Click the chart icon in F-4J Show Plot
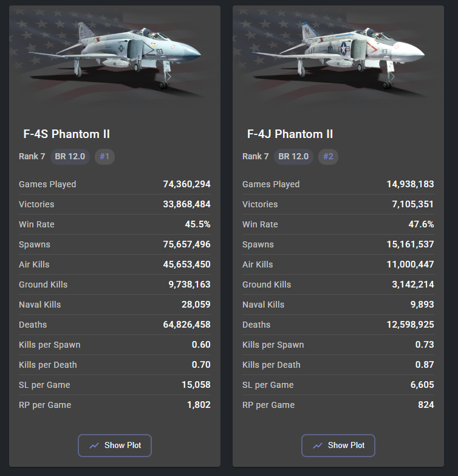This screenshot has height=476, width=458. pyautogui.click(x=318, y=446)
